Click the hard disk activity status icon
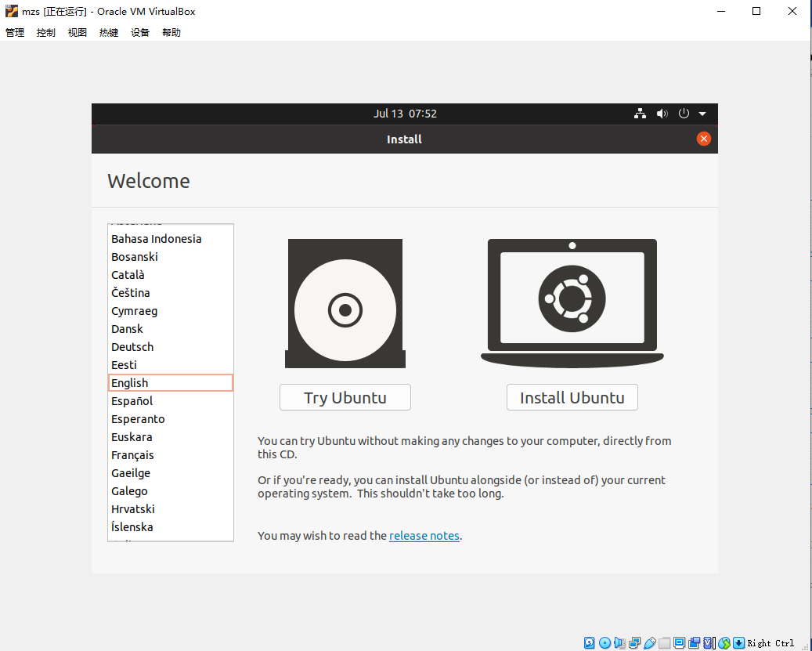The height and width of the screenshot is (651, 812). [590, 642]
